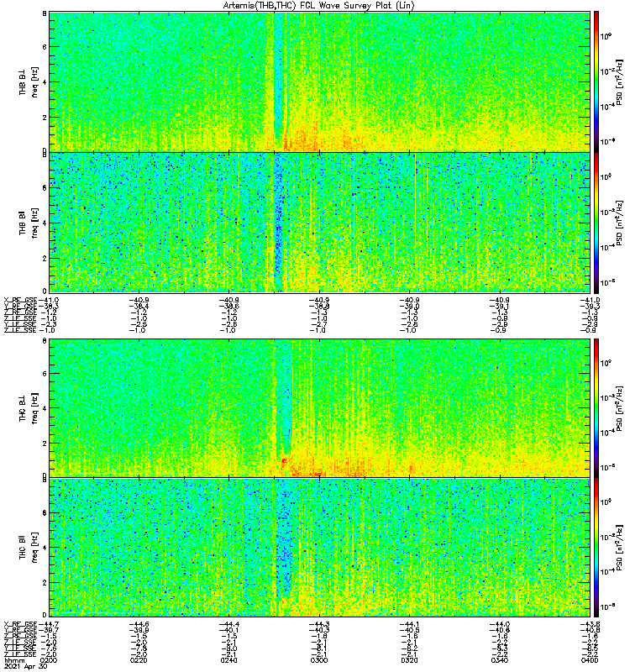630x672 pixels.
Task: Click the '0220' time tick label
Action: pos(139,660)
